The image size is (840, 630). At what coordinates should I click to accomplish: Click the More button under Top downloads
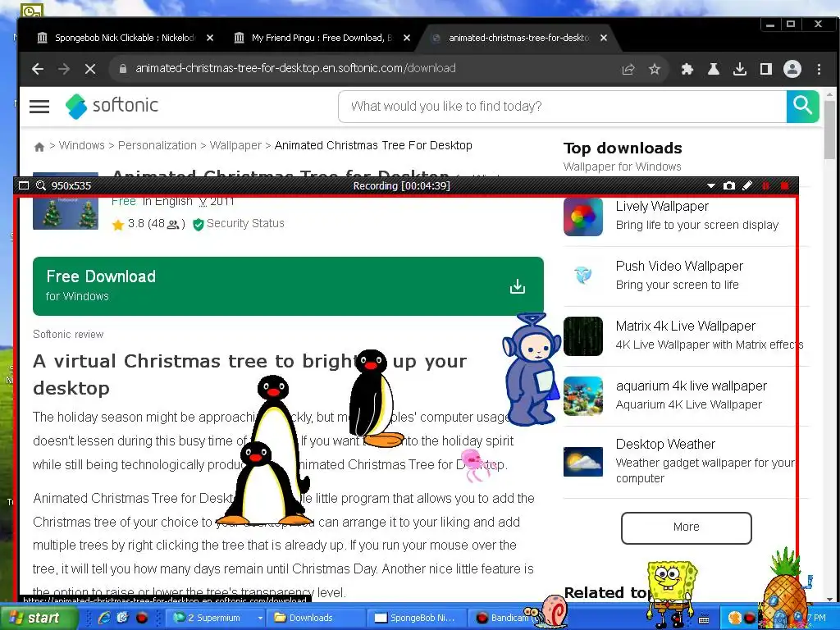tap(687, 527)
